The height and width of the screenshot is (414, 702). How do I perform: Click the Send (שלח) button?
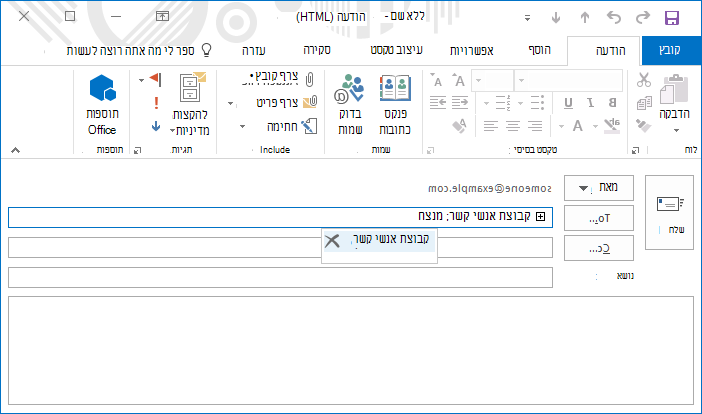669,213
